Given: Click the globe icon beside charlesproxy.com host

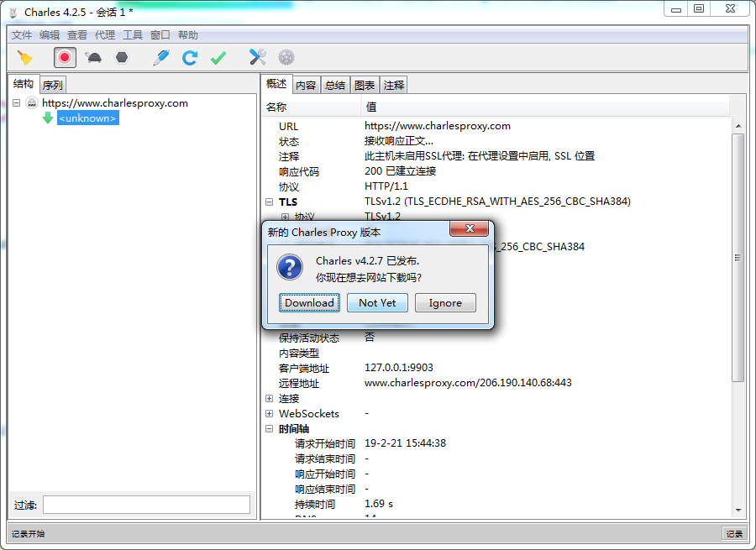Looking at the screenshot, I should [32, 102].
